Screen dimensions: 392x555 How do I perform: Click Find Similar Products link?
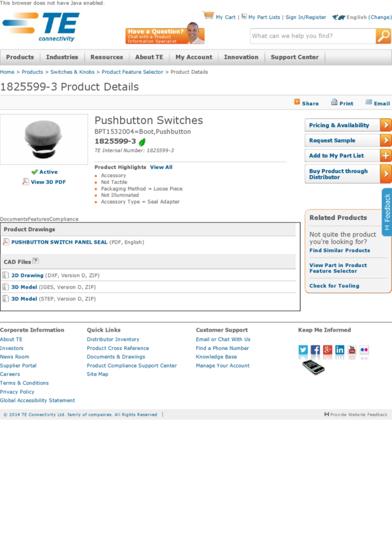pos(340,250)
